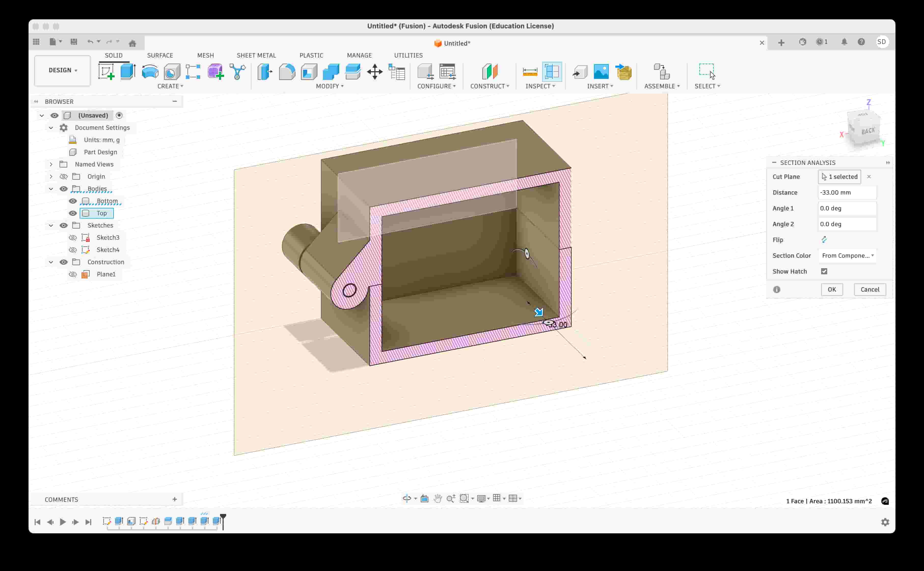Collapse the Bodies folder
This screenshot has width=924, height=571.
coord(51,189)
